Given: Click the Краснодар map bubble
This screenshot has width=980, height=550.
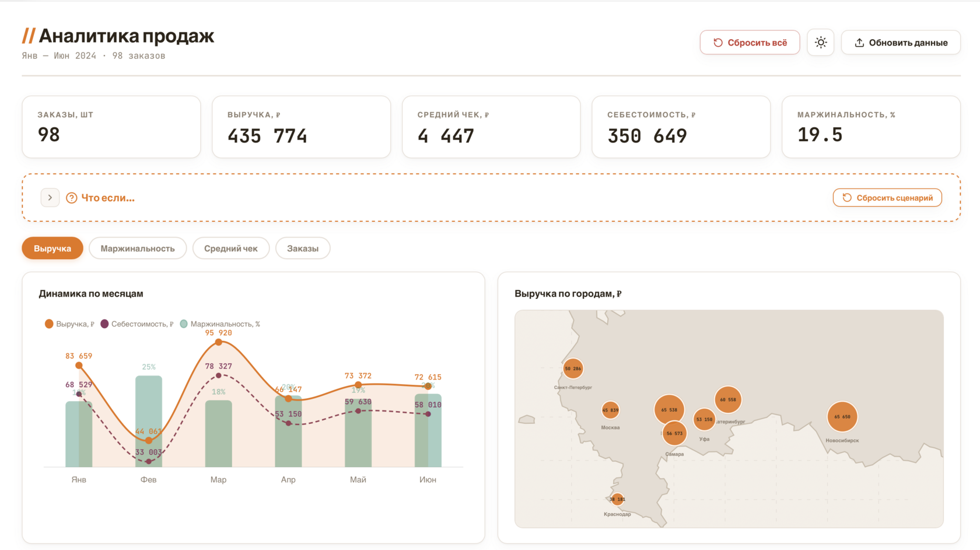Looking at the screenshot, I should 617,499.
